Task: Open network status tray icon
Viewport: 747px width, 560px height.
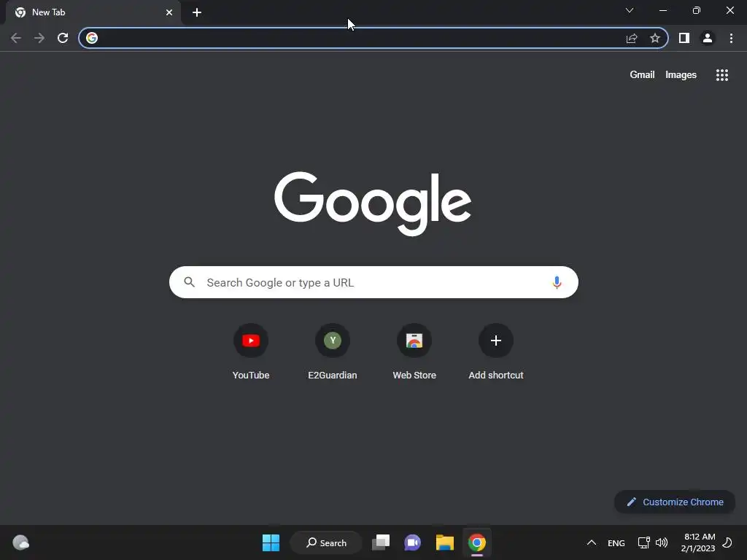Action: [x=643, y=542]
